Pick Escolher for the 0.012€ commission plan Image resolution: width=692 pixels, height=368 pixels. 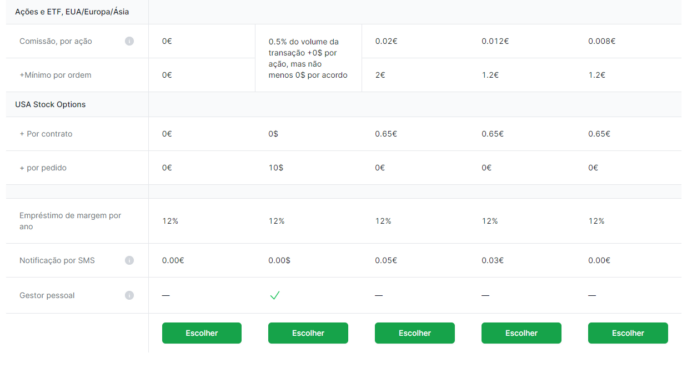point(521,333)
